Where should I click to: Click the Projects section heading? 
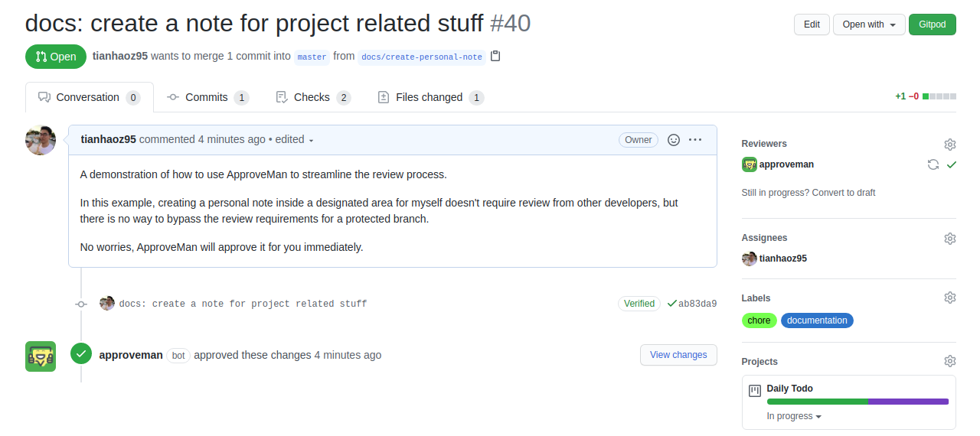(759, 362)
